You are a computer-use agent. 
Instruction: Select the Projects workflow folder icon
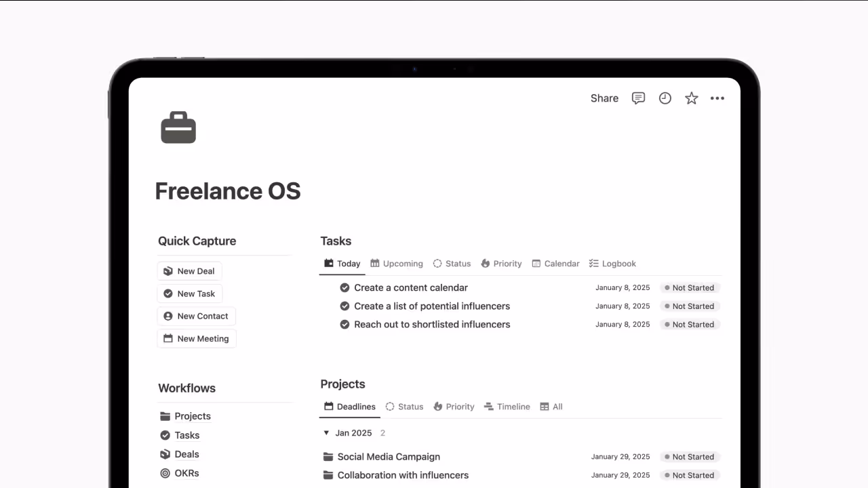(x=165, y=415)
